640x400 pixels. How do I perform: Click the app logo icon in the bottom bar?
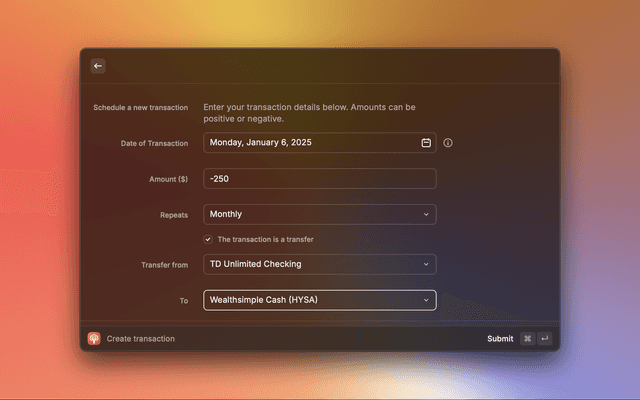(x=94, y=339)
